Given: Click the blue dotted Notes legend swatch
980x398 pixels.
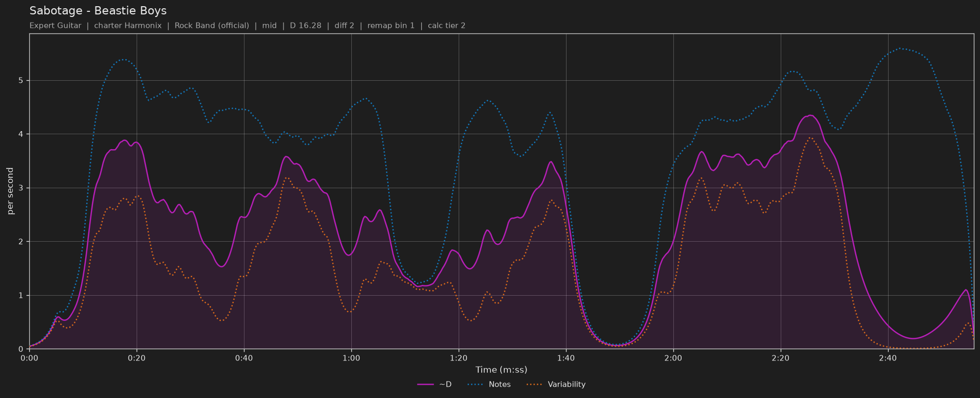Looking at the screenshot, I should click(x=476, y=385).
